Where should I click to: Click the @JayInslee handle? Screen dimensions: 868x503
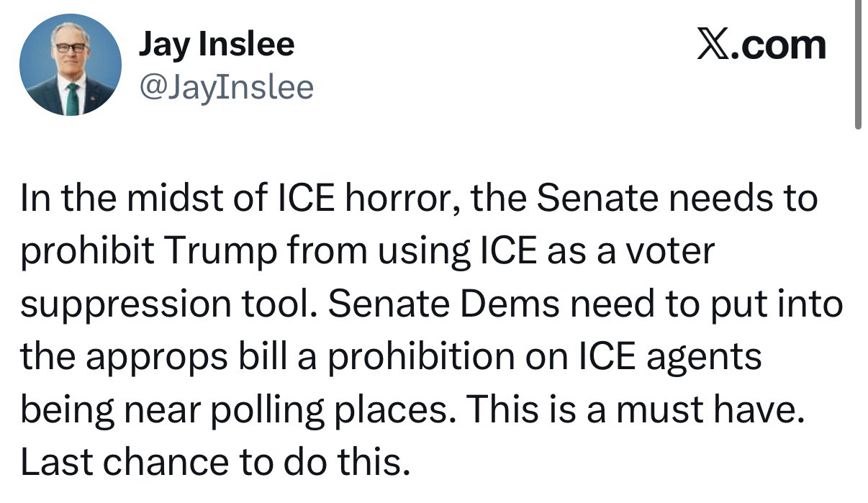(x=225, y=88)
